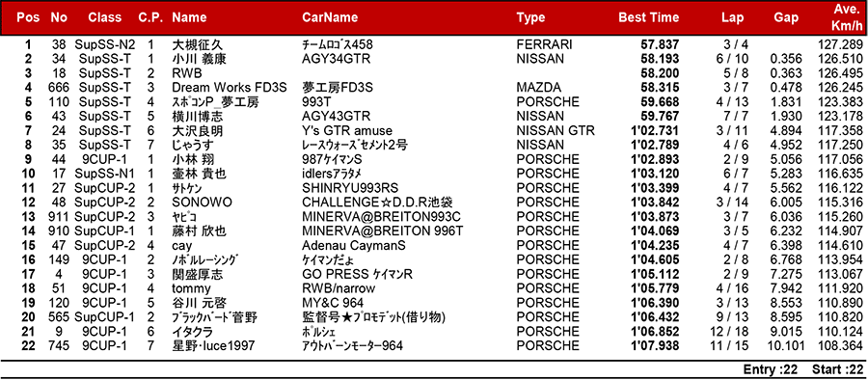Select the Y's GTR amuse car name

347,131
